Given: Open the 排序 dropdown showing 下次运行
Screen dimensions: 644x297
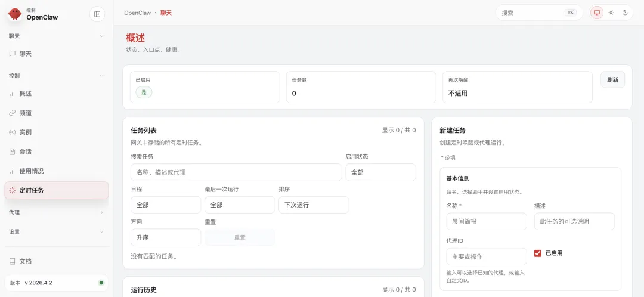Looking at the screenshot, I should tap(314, 205).
